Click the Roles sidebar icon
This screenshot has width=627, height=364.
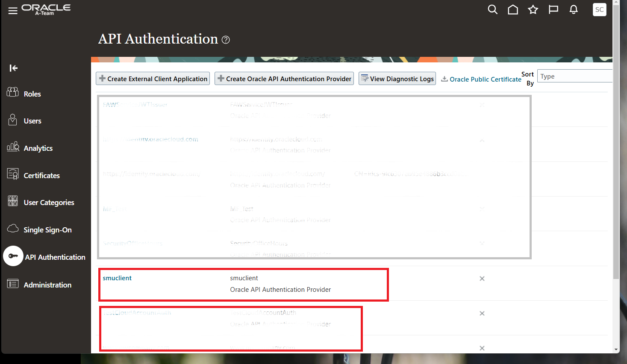(13, 92)
